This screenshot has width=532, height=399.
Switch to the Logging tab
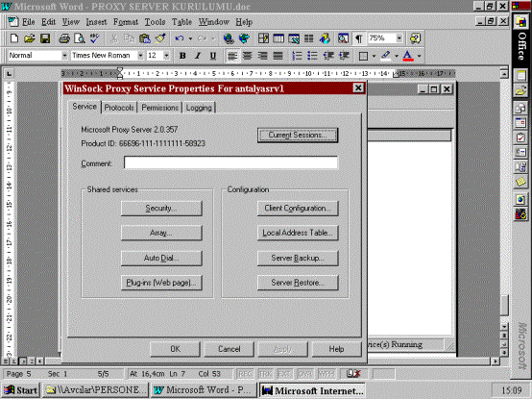(x=199, y=108)
